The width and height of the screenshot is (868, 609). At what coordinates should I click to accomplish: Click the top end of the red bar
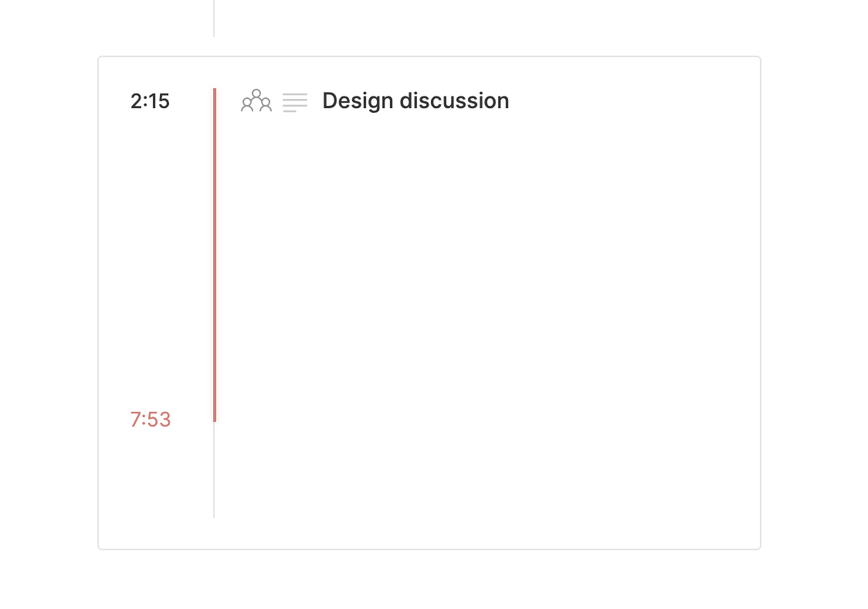(x=215, y=91)
